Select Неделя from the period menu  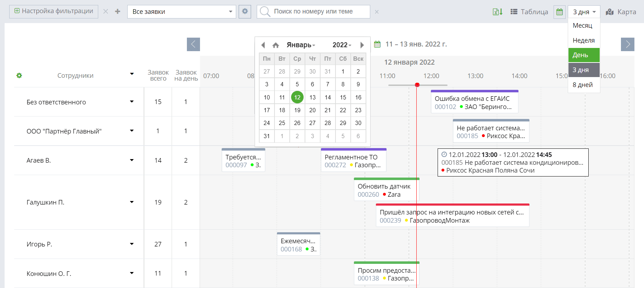(583, 40)
